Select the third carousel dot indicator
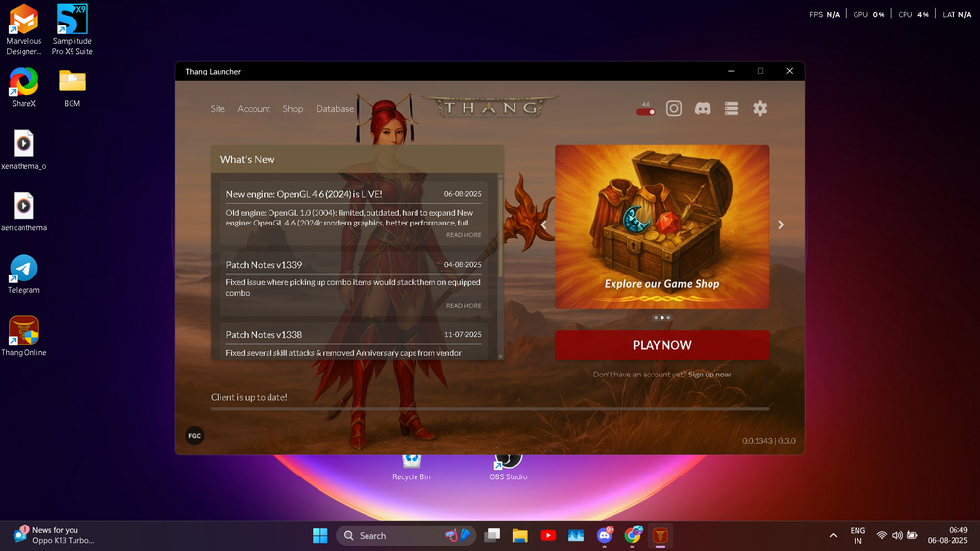The image size is (980, 551). coord(668,317)
